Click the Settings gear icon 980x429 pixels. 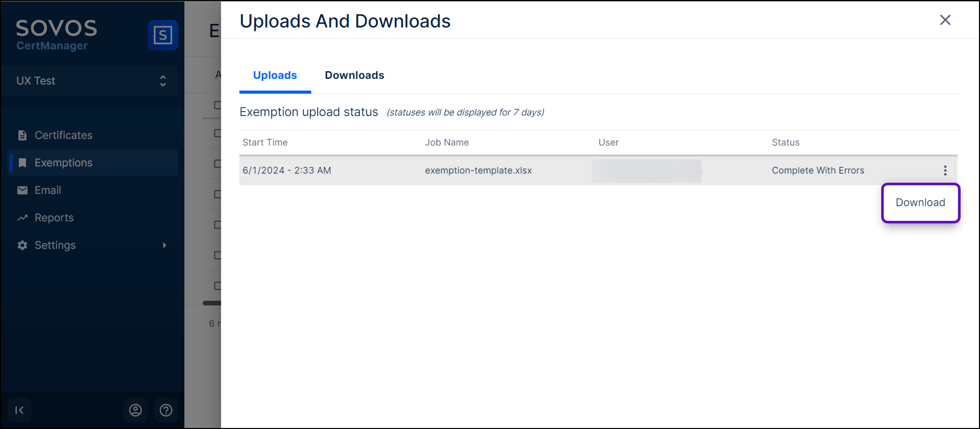pyautogui.click(x=22, y=245)
